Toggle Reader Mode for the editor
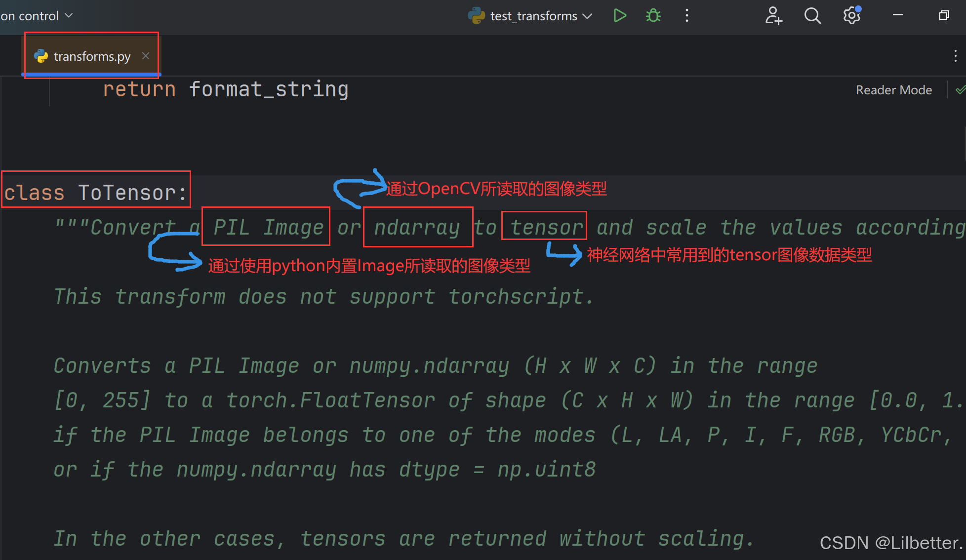Viewport: 966px width, 560px height. point(893,90)
